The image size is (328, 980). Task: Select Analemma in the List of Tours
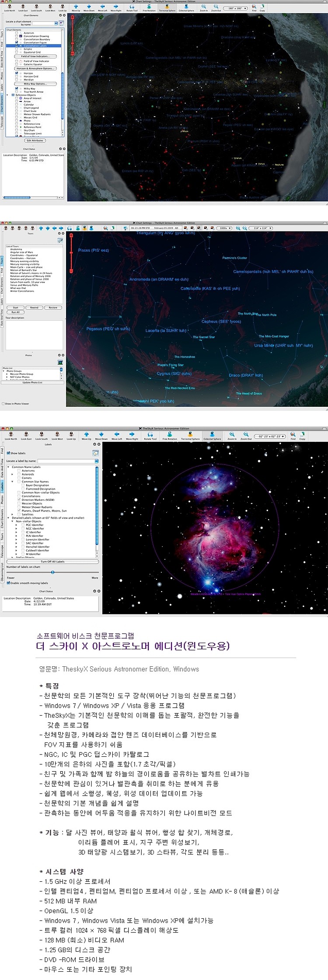pyautogui.click(x=16, y=249)
